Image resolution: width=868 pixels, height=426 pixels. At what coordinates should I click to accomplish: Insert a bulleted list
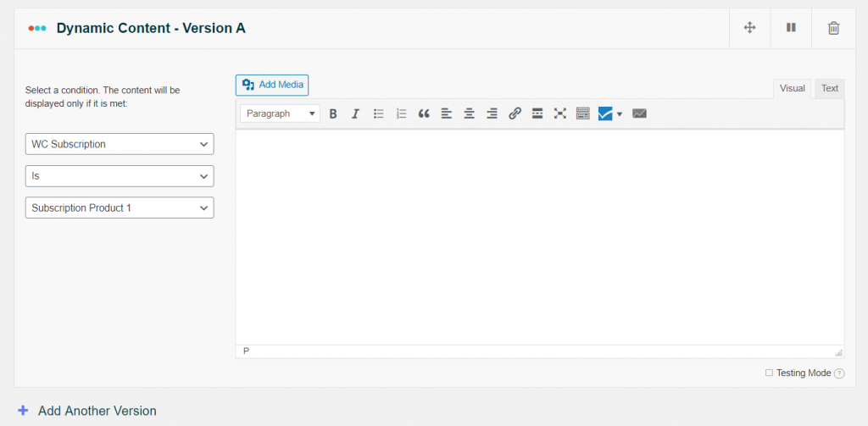[x=379, y=114]
